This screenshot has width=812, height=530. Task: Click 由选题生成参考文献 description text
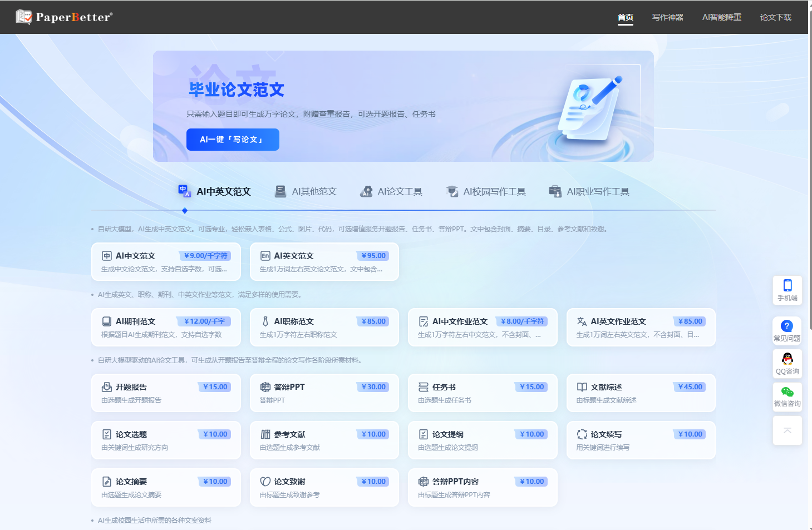(290, 448)
